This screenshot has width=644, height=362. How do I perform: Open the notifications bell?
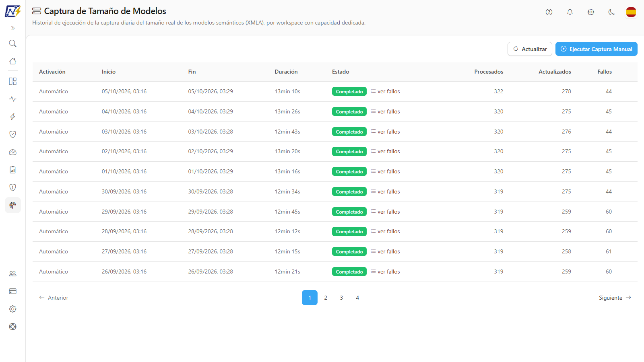(x=570, y=12)
